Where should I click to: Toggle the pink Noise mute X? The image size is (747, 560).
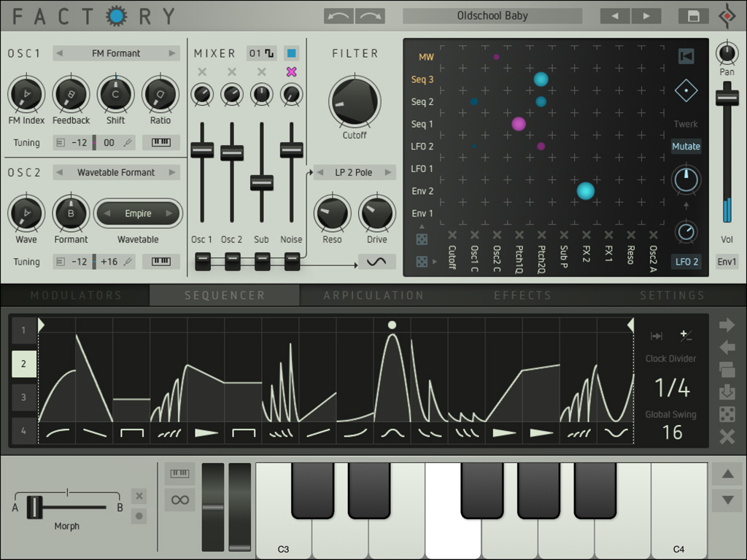pyautogui.click(x=292, y=72)
